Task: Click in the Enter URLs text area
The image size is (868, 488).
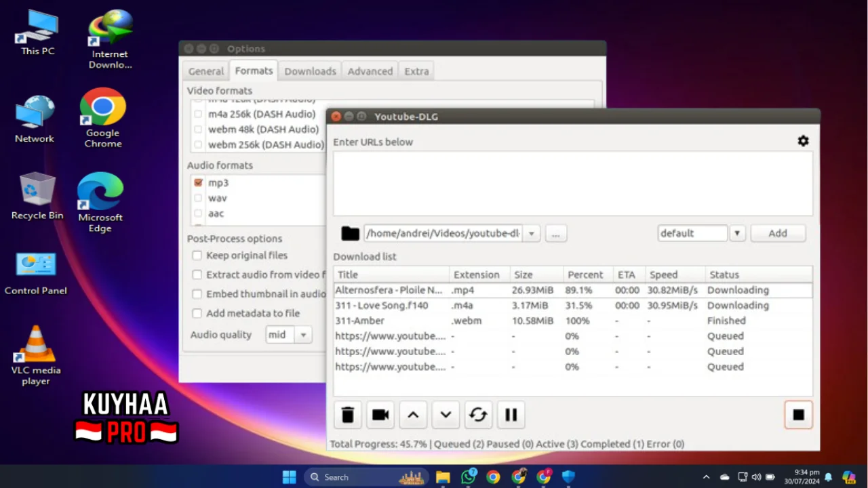Action: pos(572,184)
